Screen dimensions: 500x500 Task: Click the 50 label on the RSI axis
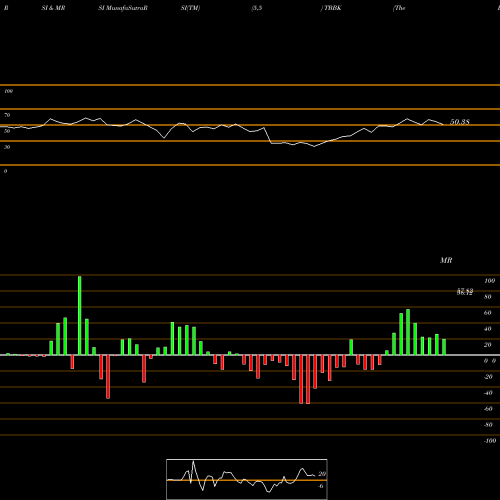tap(7, 131)
